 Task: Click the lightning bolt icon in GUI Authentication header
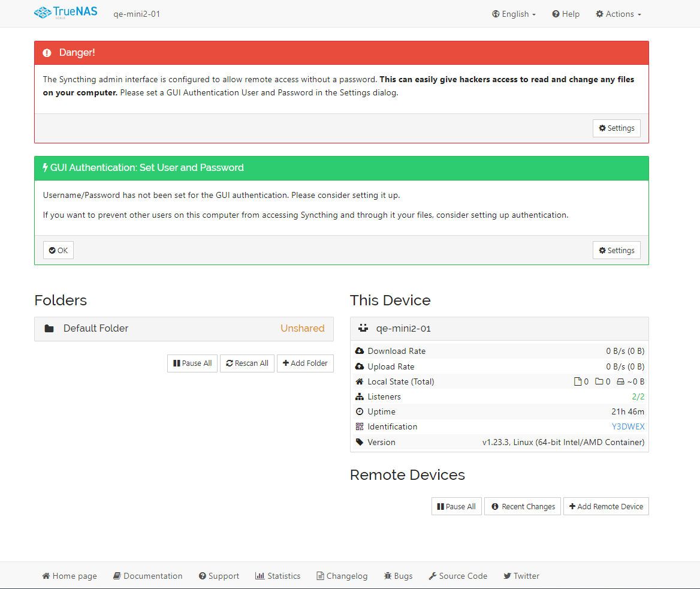click(x=45, y=167)
